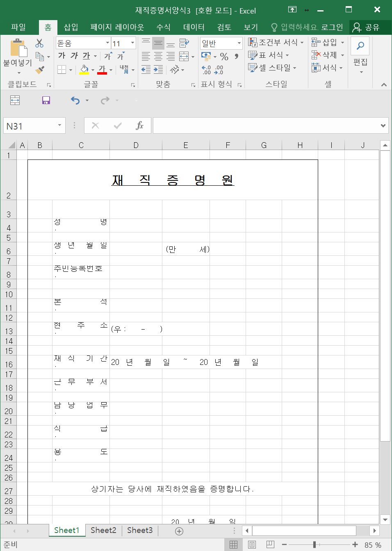Open the fill color bucket icon
This screenshot has height=551, width=392.
point(85,69)
